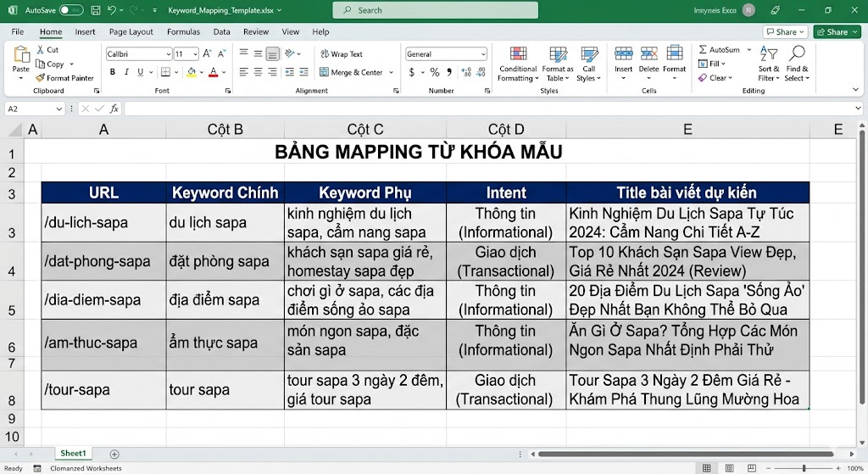Click the Search box in title bar
The height and width of the screenshot is (474, 868).
pyautogui.click(x=435, y=10)
